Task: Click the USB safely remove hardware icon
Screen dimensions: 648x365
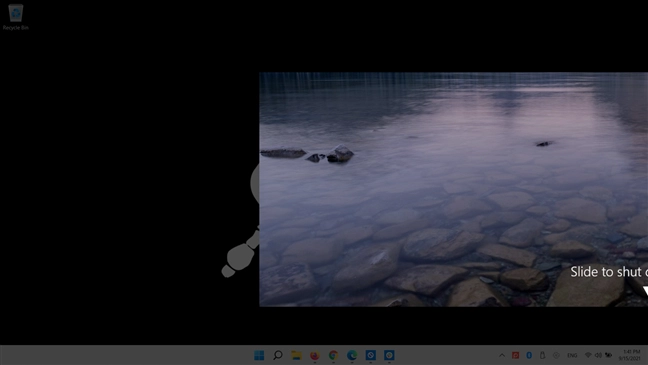Action: tap(543, 355)
